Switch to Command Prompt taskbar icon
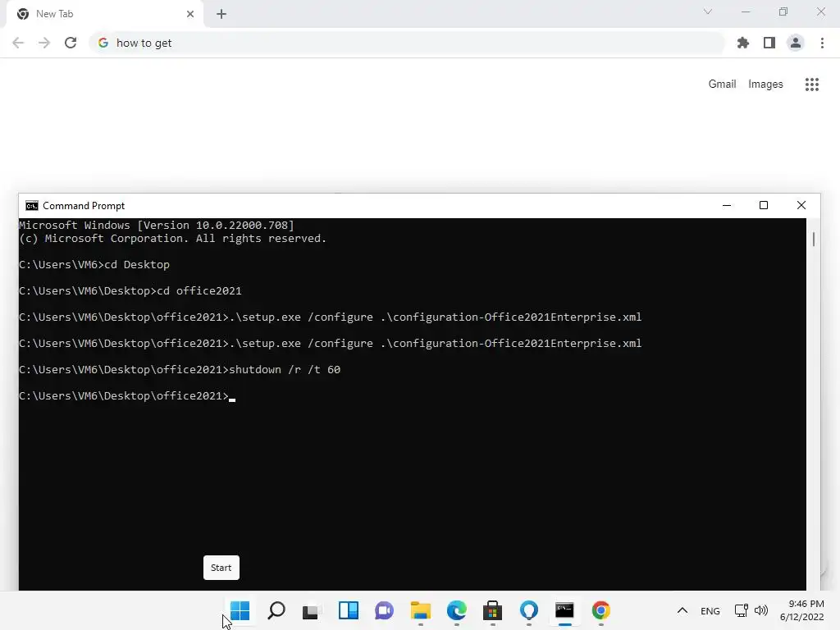Image resolution: width=840 pixels, height=630 pixels. 564,610
